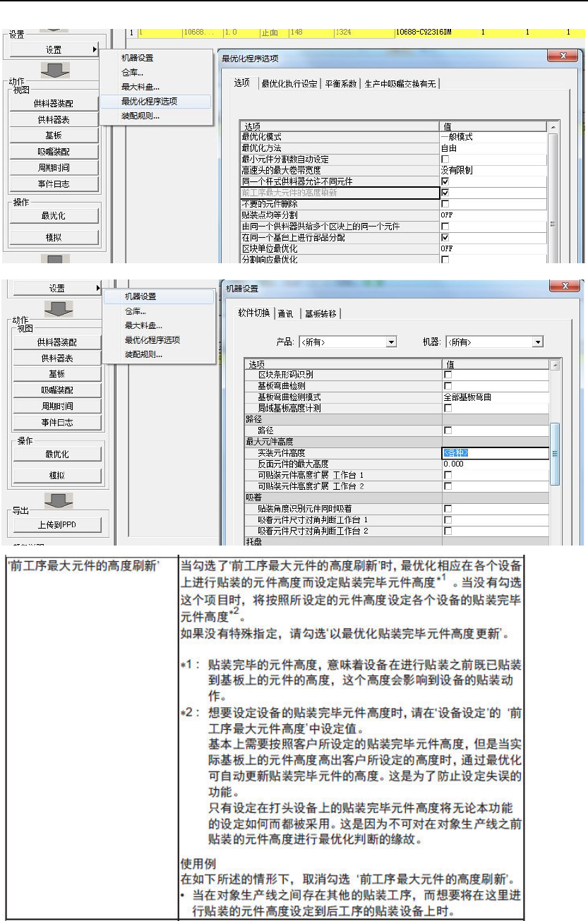Click 周期时间 button beside 机器设置 dialog

(56, 406)
